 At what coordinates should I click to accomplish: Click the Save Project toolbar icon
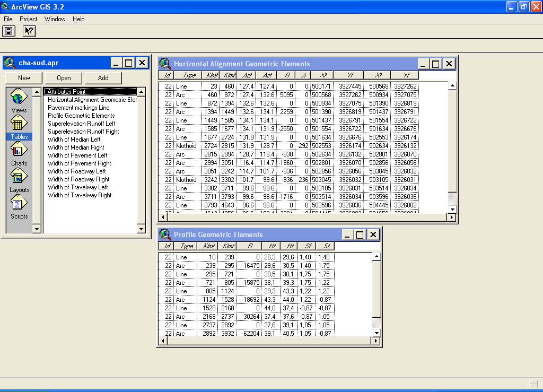[x=9, y=31]
